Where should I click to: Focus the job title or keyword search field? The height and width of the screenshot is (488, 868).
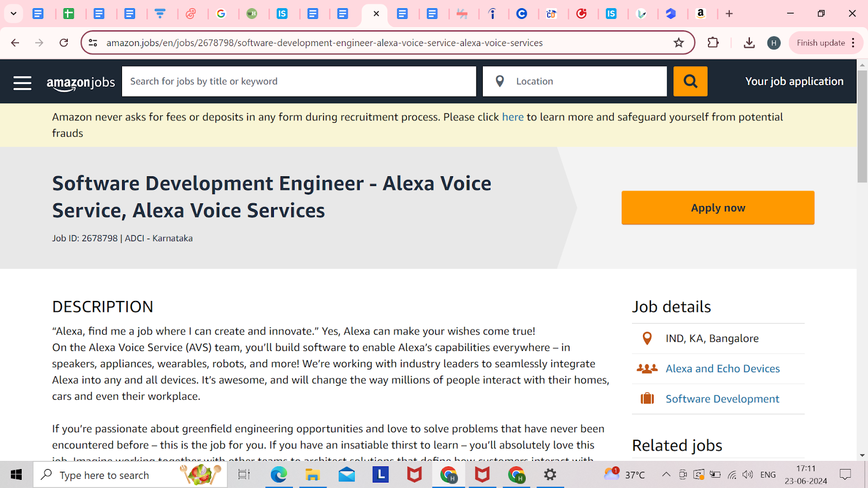(x=299, y=81)
